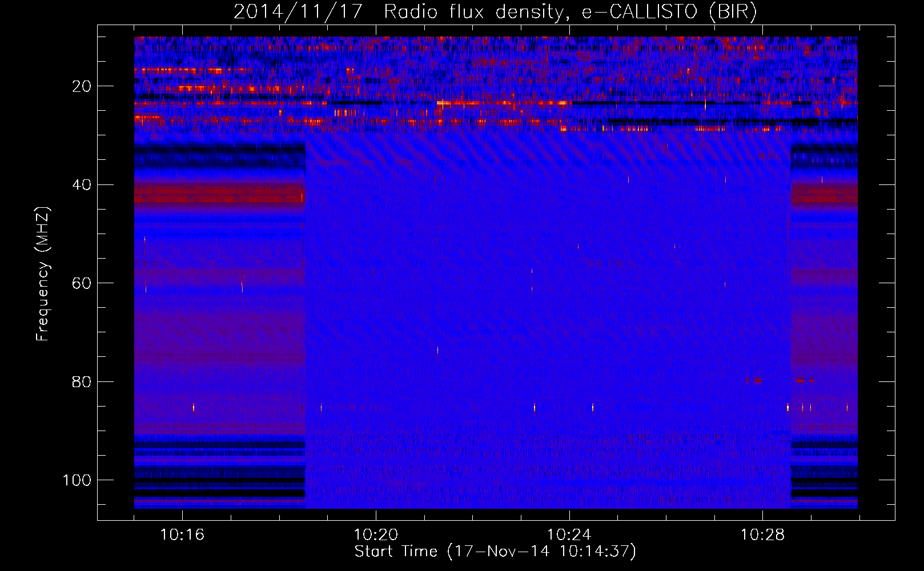
Task: Click the '60' frequency tick label
Action: pyautogui.click(x=82, y=283)
